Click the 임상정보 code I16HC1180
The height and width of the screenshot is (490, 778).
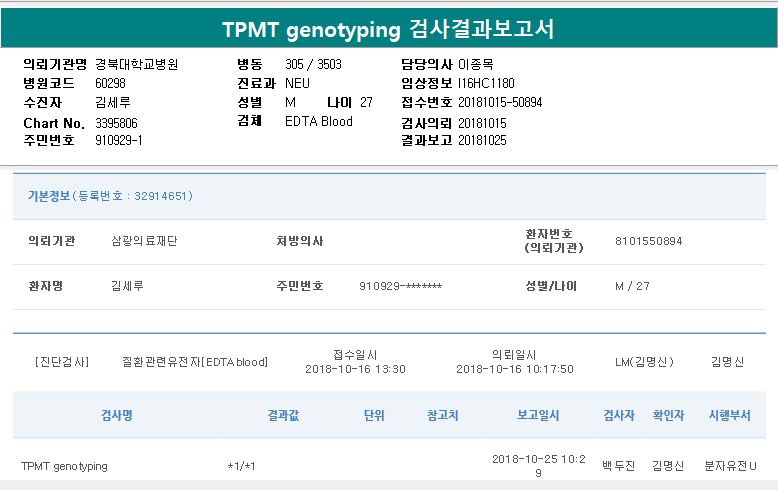[486, 84]
